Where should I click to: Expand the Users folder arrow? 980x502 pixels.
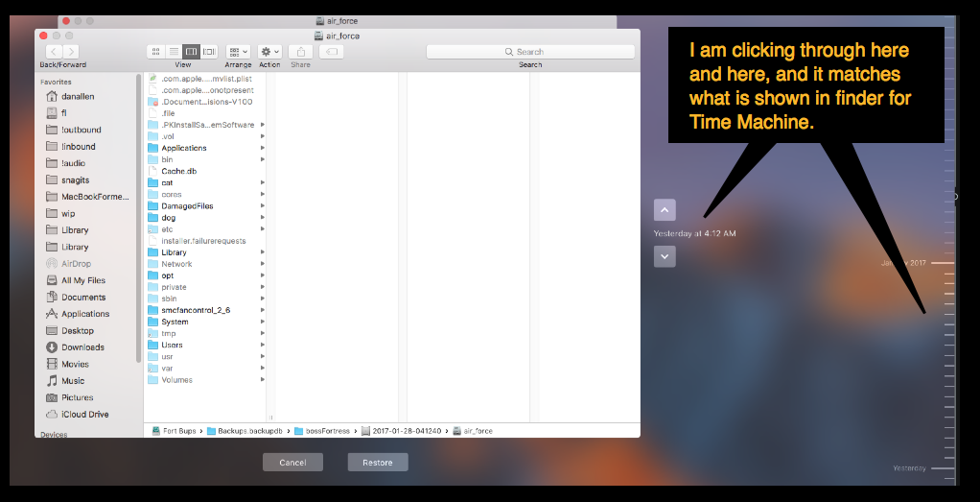263,345
